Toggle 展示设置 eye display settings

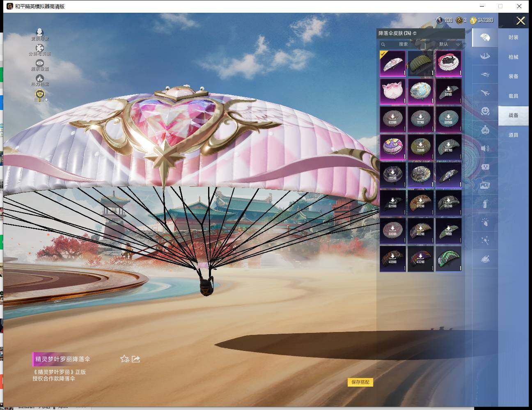[x=39, y=64]
